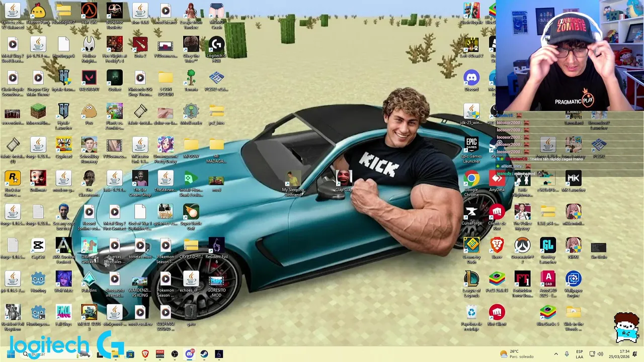Launch Riot Client desktop shortcut
Viewport: 644px width, 362px height.
(497, 316)
